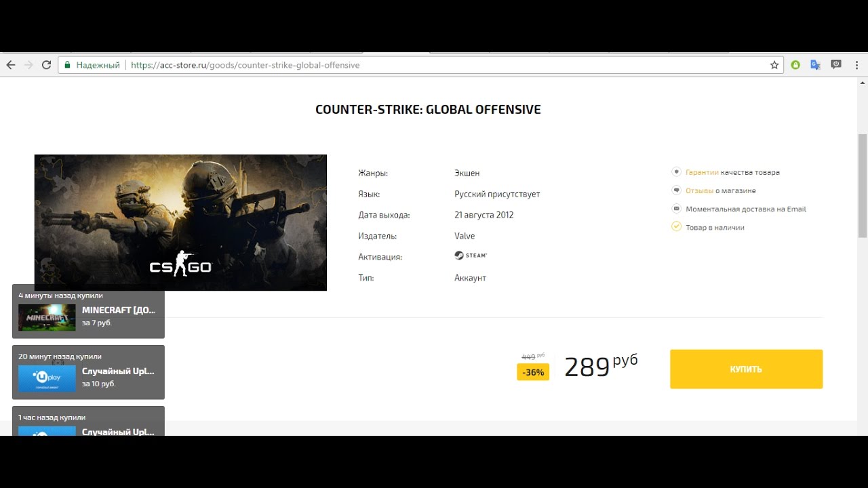Click the '4 минуты назад купили' label
The height and width of the screenshot is (488, 868).
click(60, 296)
